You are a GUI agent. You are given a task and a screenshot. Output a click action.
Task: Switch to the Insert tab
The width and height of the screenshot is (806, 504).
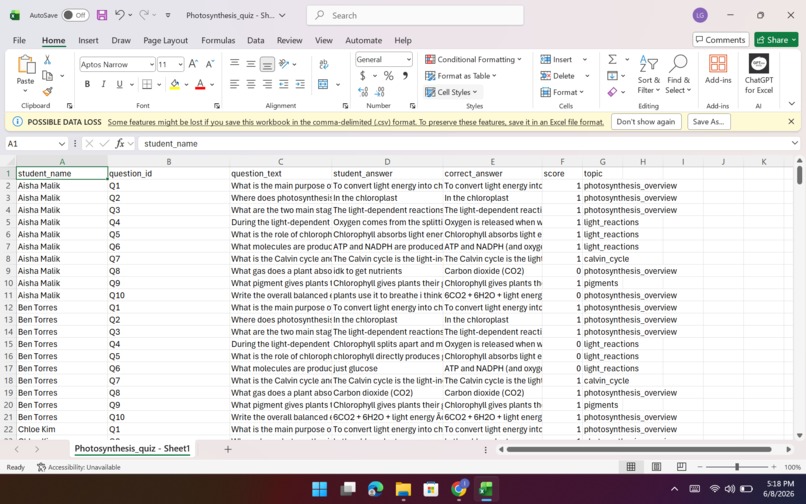(x=88, y=40)
